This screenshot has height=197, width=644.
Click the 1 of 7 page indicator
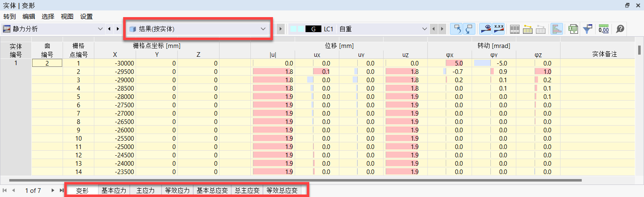pos(33,191)
